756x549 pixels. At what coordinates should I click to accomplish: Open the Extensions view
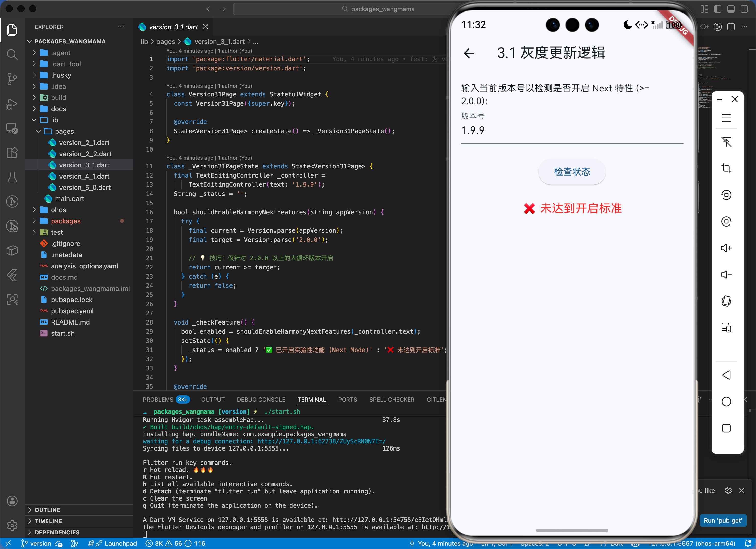tap(12, 153)
